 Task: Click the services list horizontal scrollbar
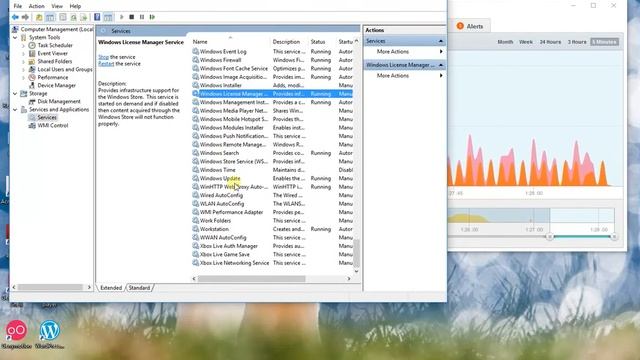(x=251, y=279)
